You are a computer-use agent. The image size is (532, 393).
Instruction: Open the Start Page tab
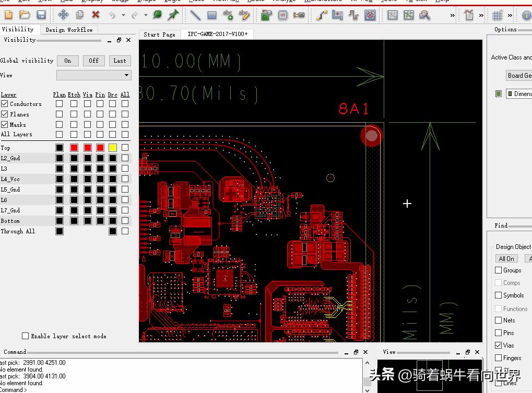coord(159,34)
